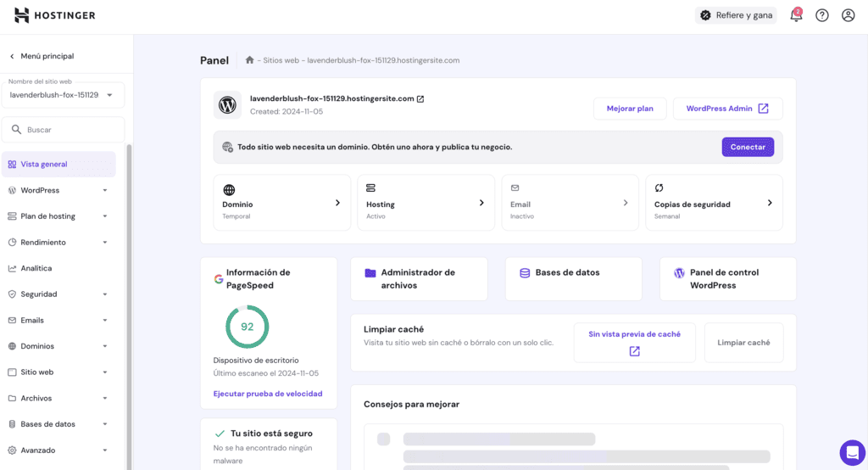Click Sitios web in the breadcrumb

(x=281, y=60)
